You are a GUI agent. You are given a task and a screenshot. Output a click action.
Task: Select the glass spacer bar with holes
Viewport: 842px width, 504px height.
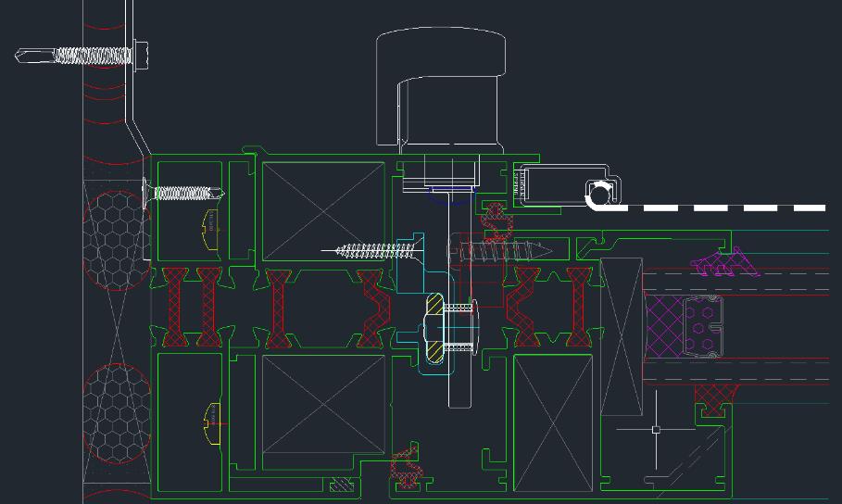703,326
